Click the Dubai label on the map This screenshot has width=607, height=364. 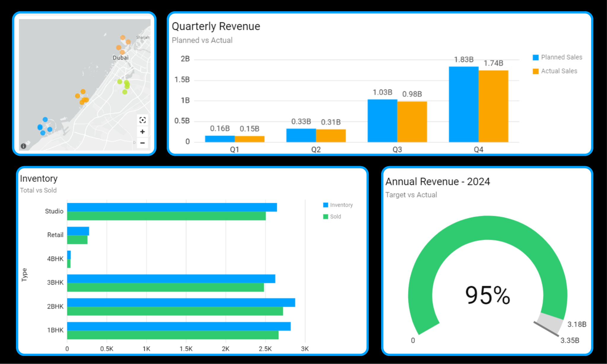(120, 58)
